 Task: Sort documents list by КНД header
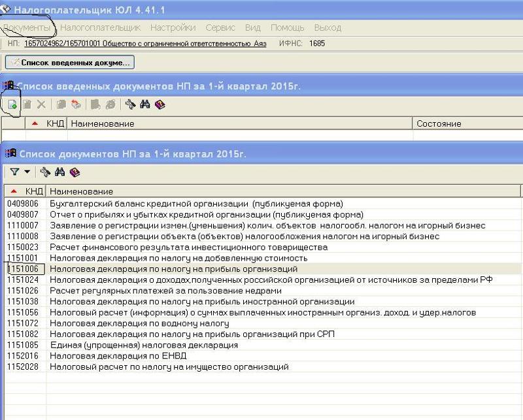(x=25, y=191)
